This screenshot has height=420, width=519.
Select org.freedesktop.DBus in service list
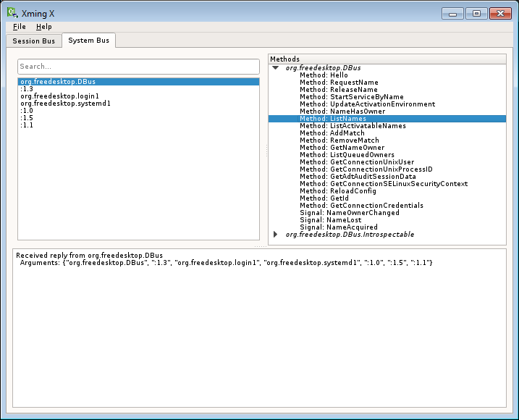pyautogui.click(x=138, y=82)
